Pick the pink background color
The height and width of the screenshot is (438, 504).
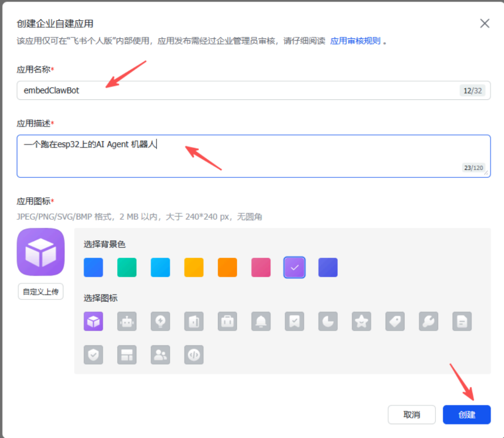[261, 267]
